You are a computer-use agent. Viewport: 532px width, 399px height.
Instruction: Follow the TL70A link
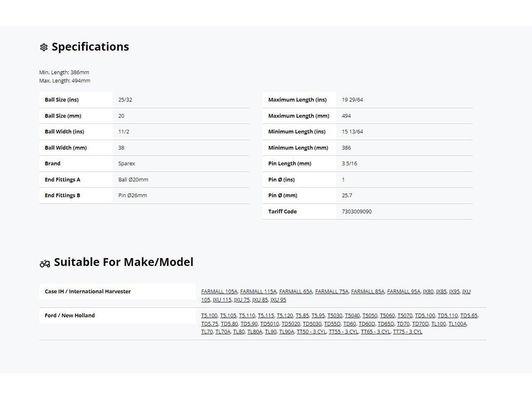223,332
